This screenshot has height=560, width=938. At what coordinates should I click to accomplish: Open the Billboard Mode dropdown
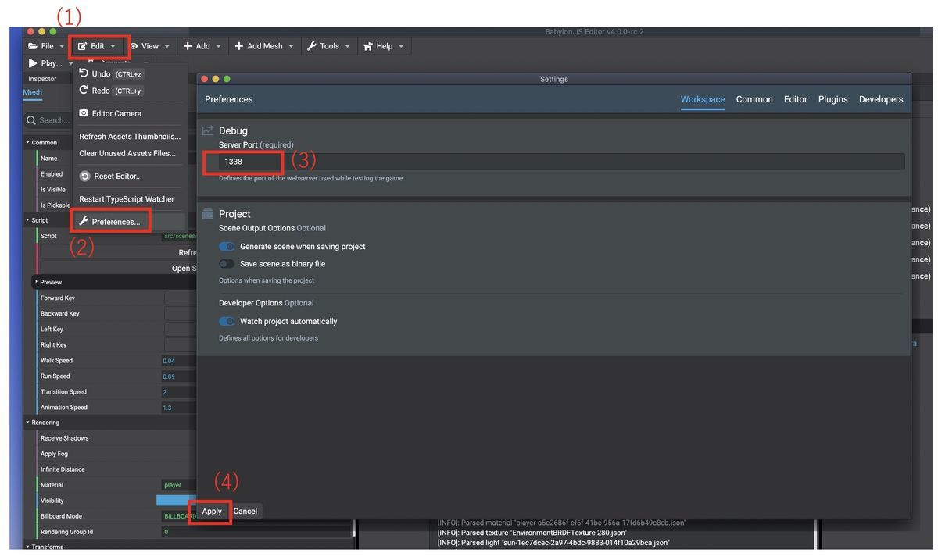click(x=179, y=516)
